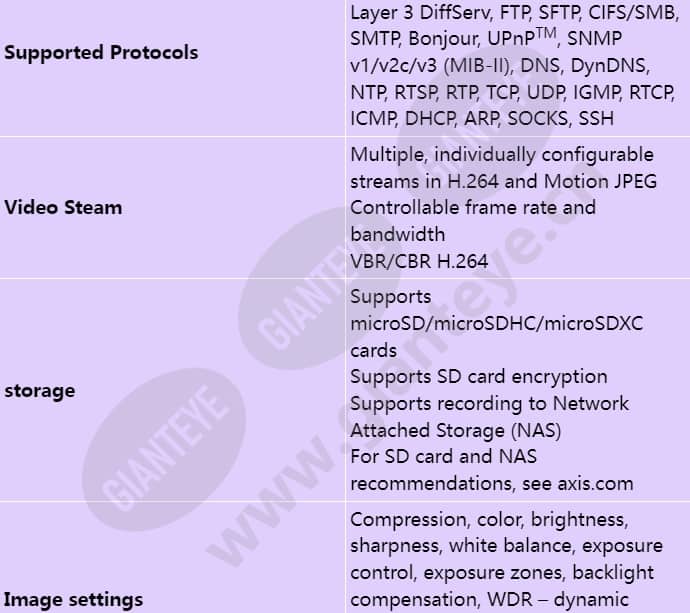
Task: Select 'streams in H.264 and Motion JPEG'
Action: [503, 181]
